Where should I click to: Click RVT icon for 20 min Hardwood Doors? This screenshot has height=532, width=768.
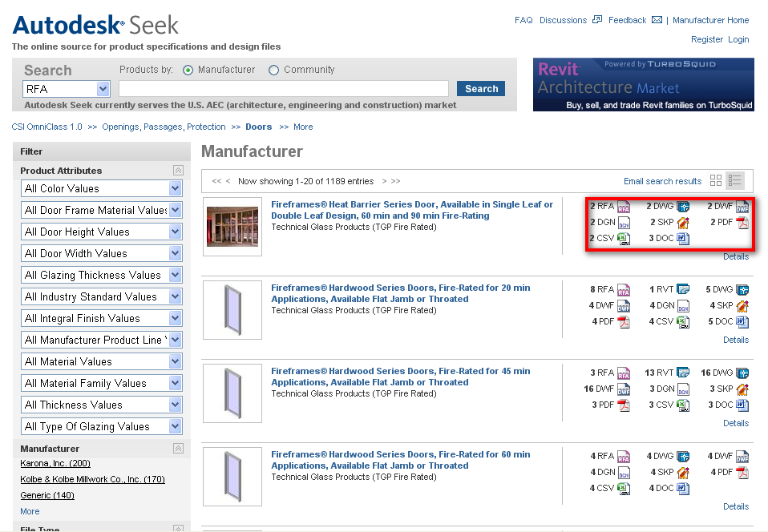(x=682, y=290)
